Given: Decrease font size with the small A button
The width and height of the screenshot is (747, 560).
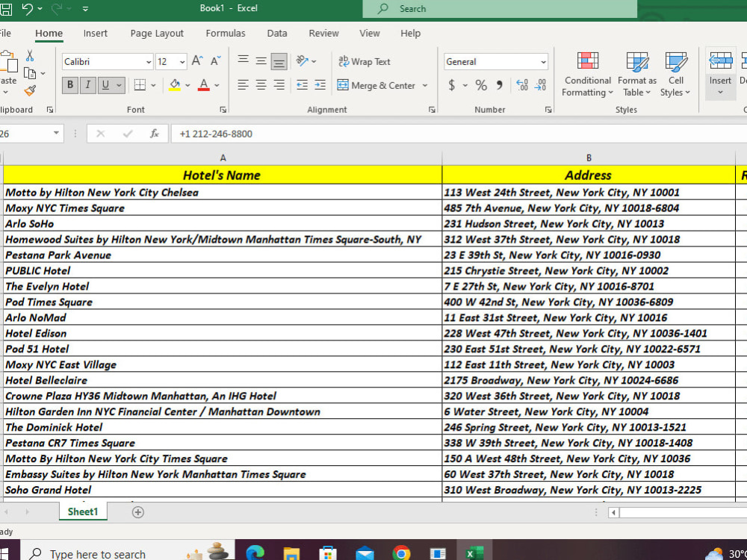Looking at the screenshot, I should [x=215, y=61].
